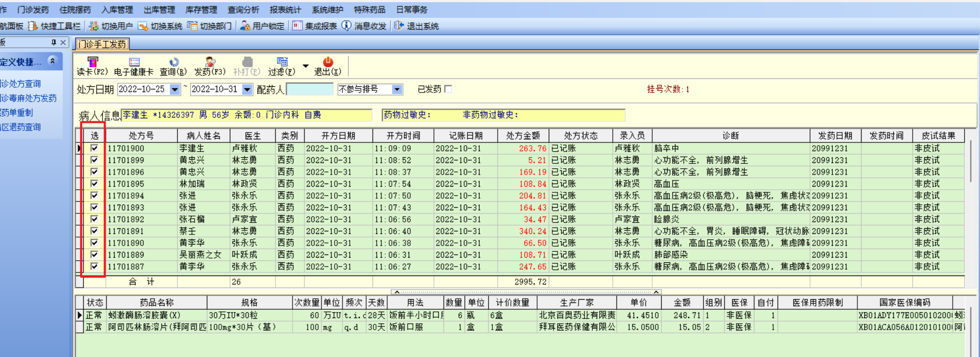This screenshot has height=357, width=980.
Task: Enable the 已发药 checkbox
Action: click(x=448, y=89)
